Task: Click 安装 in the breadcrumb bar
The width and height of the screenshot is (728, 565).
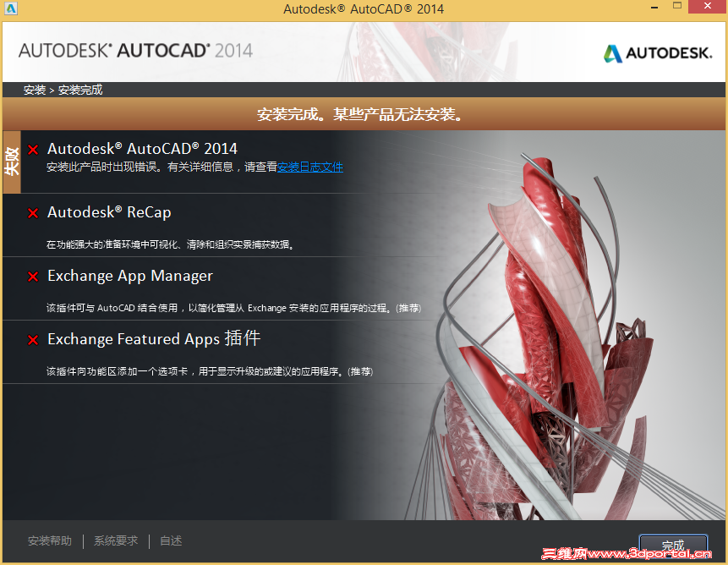Action: coord(34,89)
